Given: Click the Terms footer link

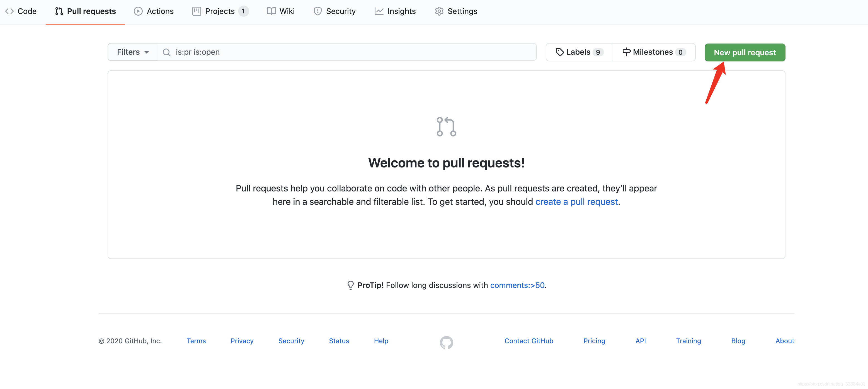Looking at the screenshot, I should 196,341.
